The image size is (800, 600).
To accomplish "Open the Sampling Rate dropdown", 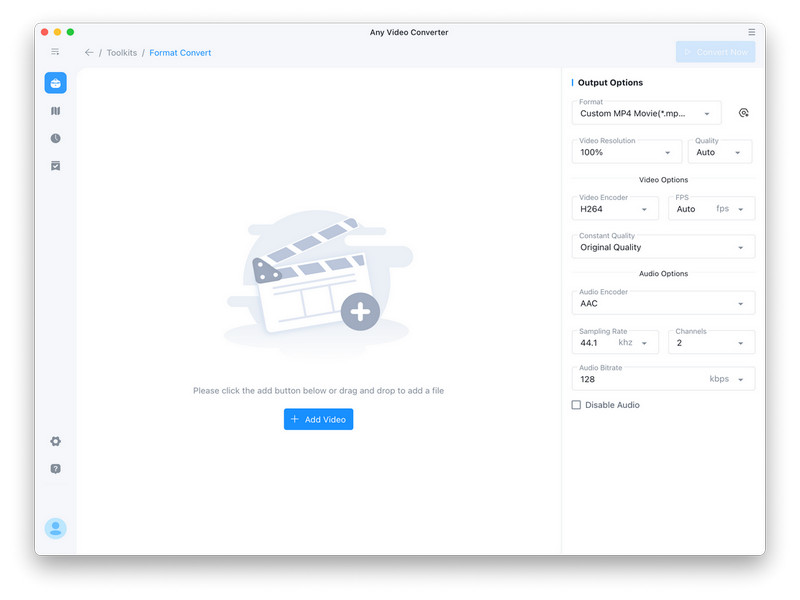I will pos(615,342).
